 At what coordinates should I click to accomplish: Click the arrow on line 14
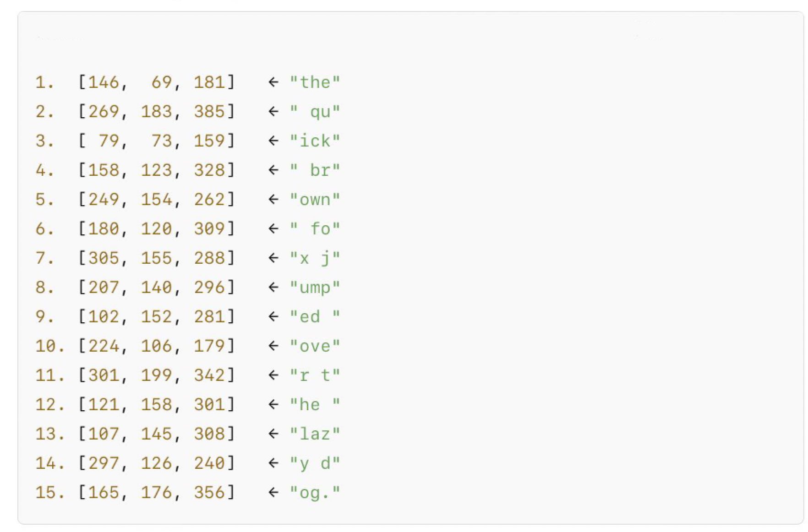(x=273, y=463)
